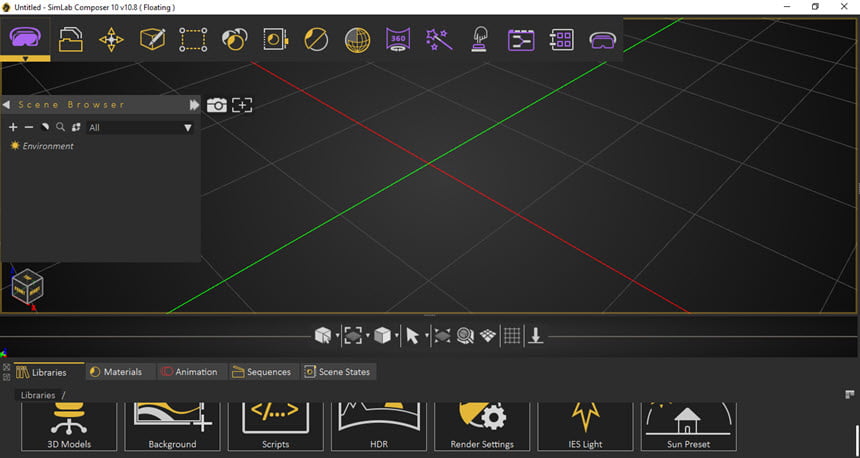
Task: Open the 360 panorama tool
Action: 398,40
